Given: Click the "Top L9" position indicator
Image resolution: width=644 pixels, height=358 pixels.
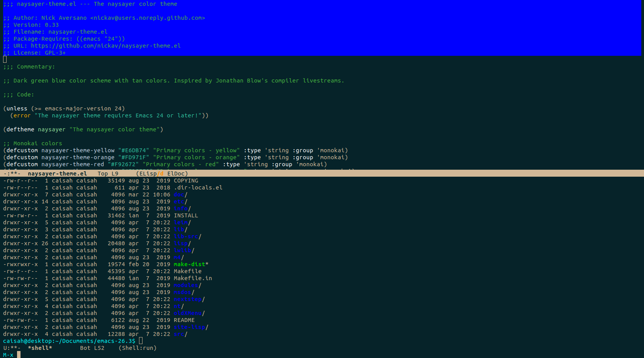Looking at the screenshot, I should pos(108,174).
